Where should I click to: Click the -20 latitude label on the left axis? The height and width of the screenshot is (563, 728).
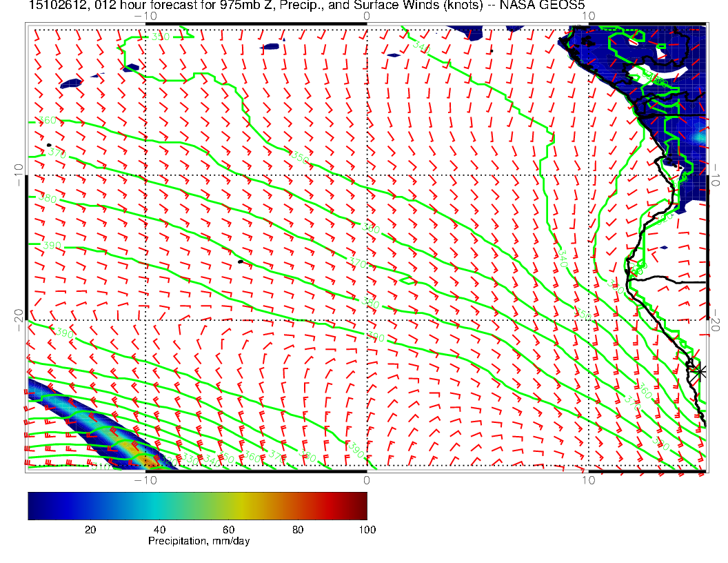coord(19,320)
